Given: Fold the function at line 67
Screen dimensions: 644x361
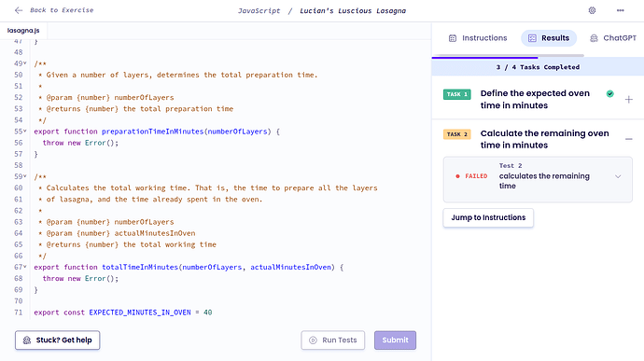Looking at the screenshot, I should tap(24, 267).
